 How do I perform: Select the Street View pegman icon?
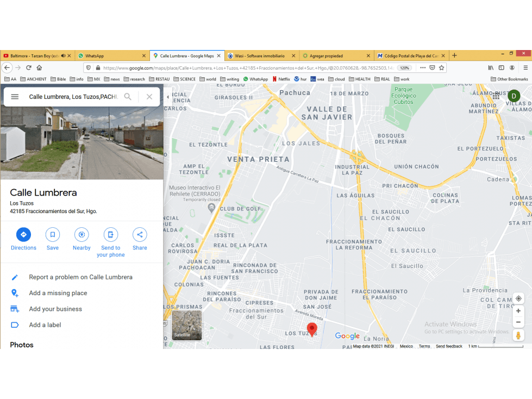(518, 335)
